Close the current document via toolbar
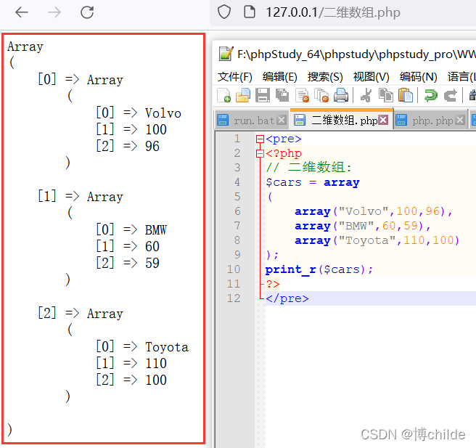The width and height of the screenshot is (476, 448). coord(302,95)
